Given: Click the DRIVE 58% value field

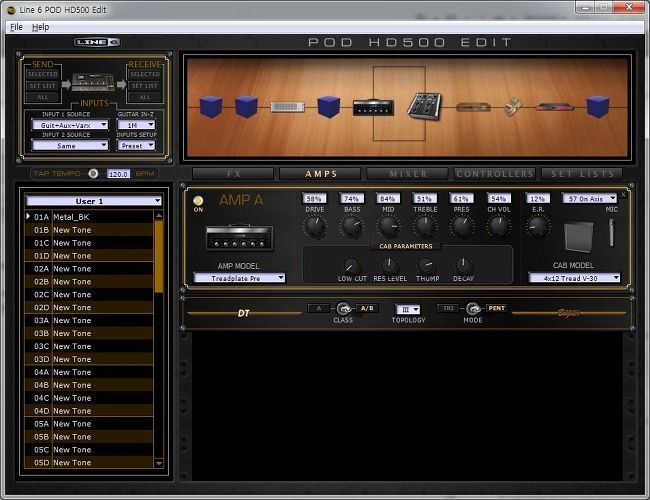Looking at the screenshot, I should click(x=314, y=199).
